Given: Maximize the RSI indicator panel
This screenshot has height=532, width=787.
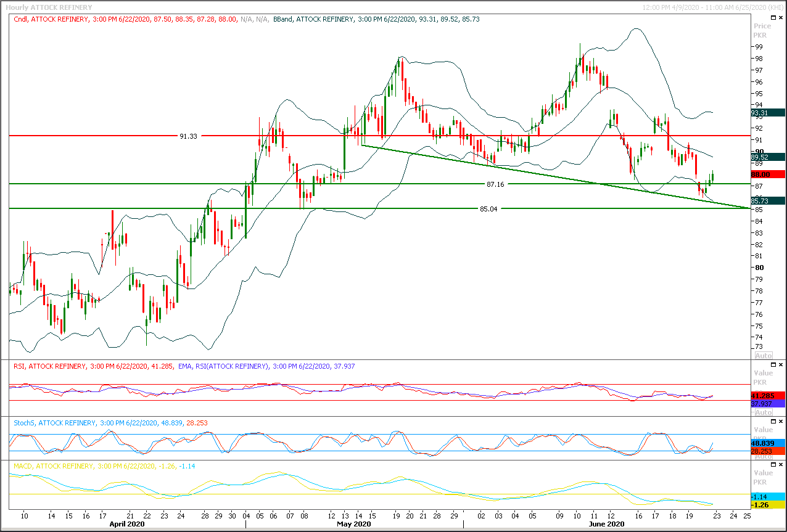Looking at the screenshot, I should click(x=773, y=366).
